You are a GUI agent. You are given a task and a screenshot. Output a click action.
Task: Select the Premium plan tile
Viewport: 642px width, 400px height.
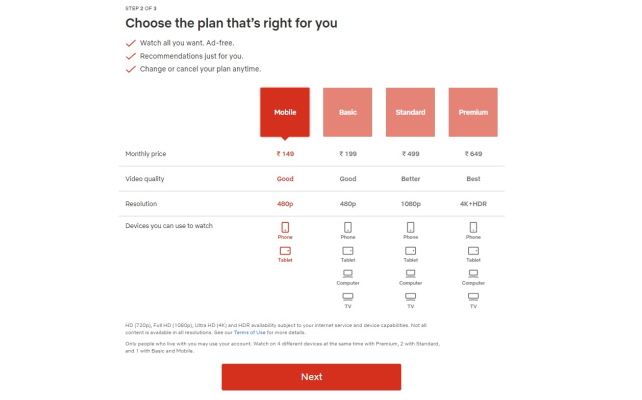[473, 112]
